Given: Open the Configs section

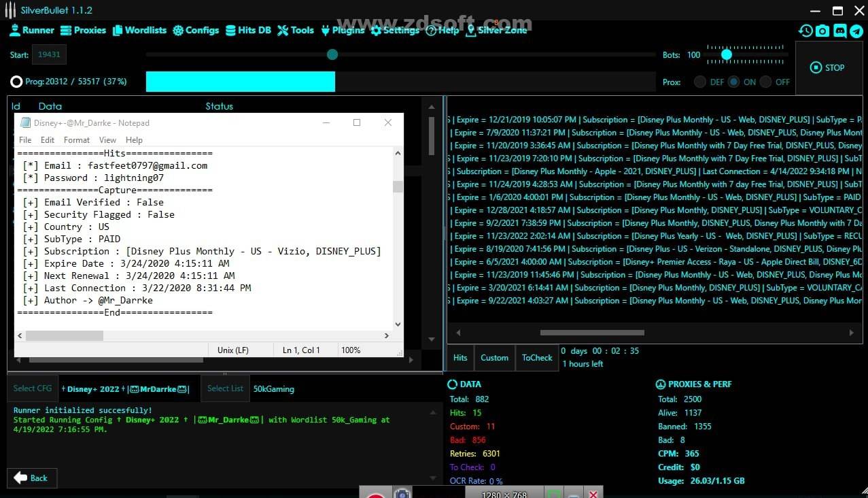Looking at the screenshot, I should pyautogui.click(x=196, y=30).
